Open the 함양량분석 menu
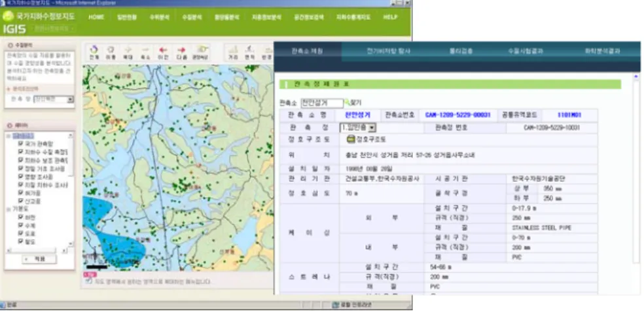644x312 pixels. (x=227, y=17)
